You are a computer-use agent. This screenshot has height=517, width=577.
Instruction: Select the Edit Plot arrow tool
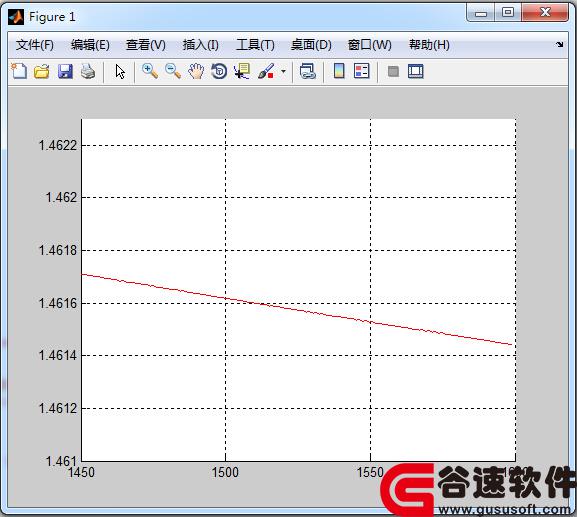[120, 71]
